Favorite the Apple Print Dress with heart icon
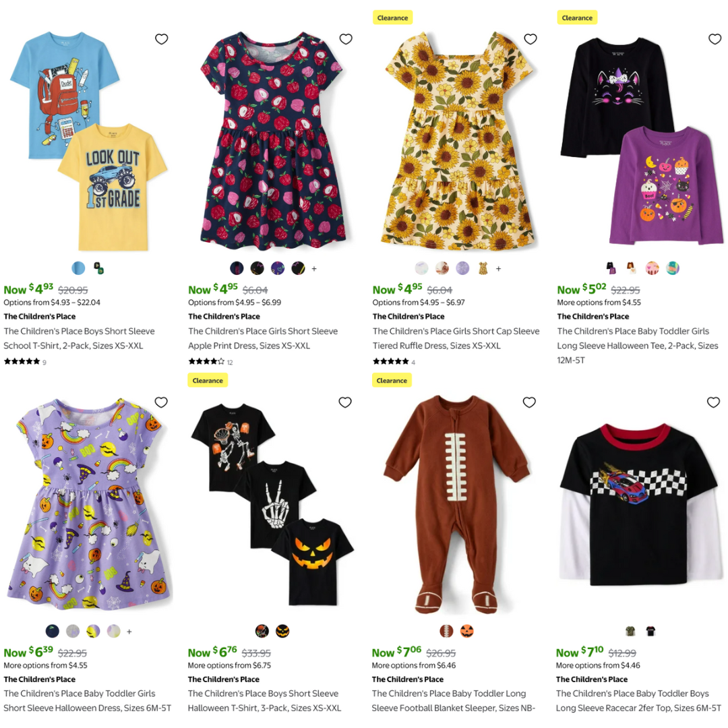Screen dimensions: 728x728 pyautogui.click(x=346, y=39)
